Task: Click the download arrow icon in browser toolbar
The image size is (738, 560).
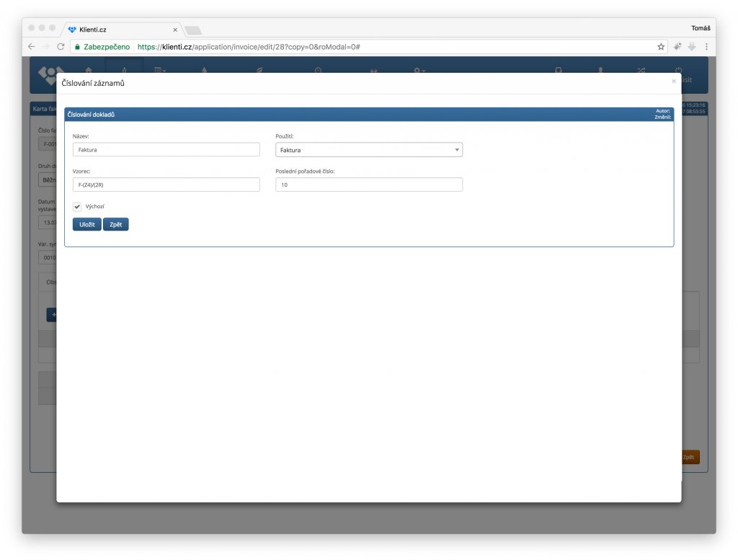Action: pos(692,46)
